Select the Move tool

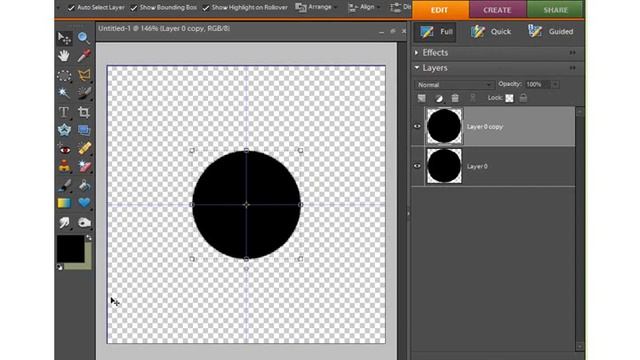64,38
